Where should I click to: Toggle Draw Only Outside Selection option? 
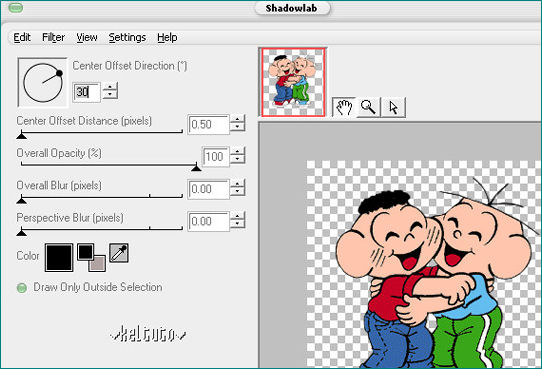[22, 287]
